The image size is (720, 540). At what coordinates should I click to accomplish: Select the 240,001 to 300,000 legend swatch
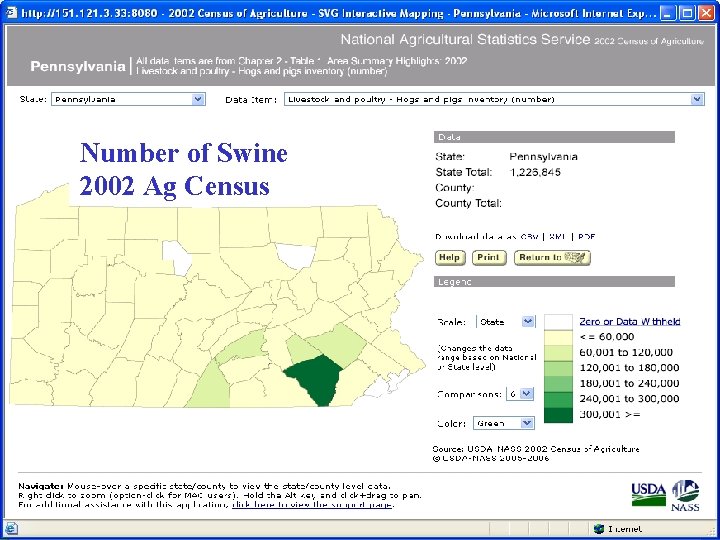click(x=558, y=399)
